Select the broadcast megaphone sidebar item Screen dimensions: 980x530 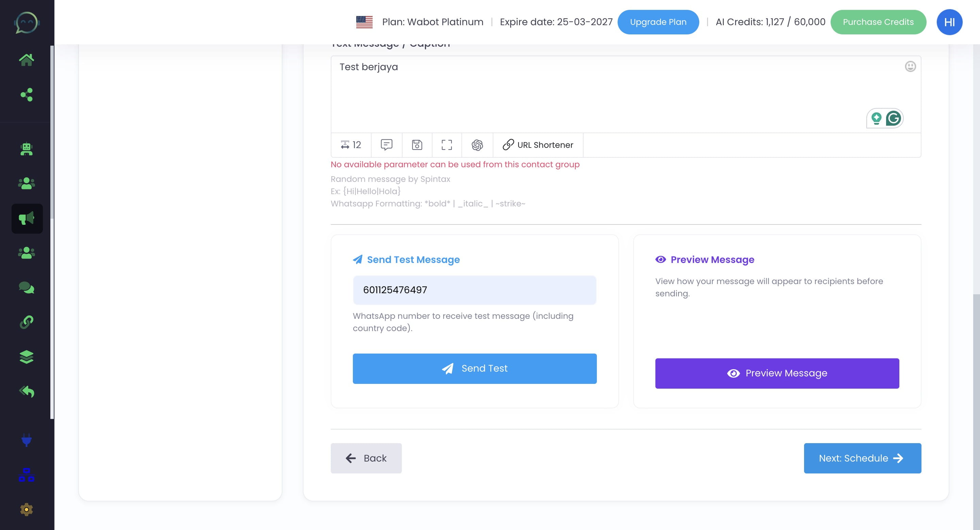click(27, 219)
